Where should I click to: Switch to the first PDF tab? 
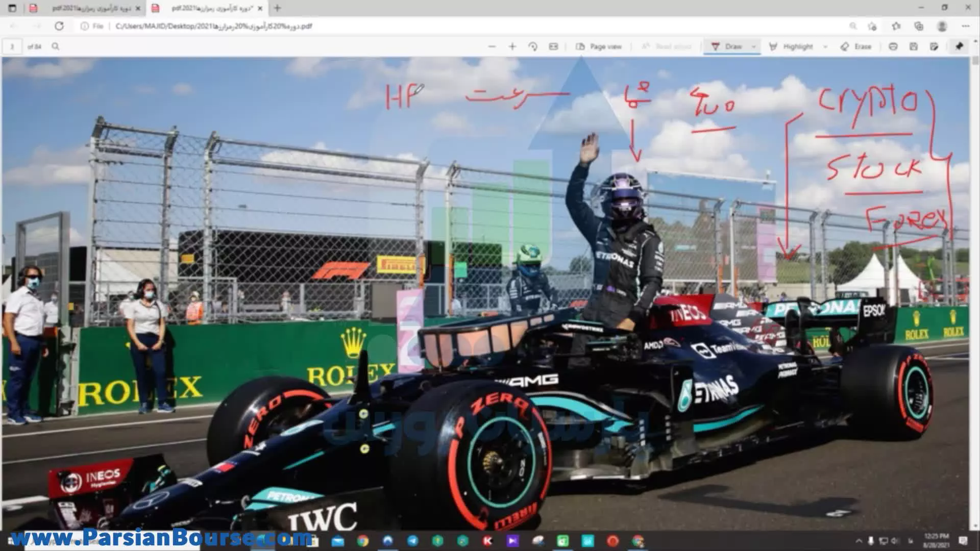coord(84,8)
